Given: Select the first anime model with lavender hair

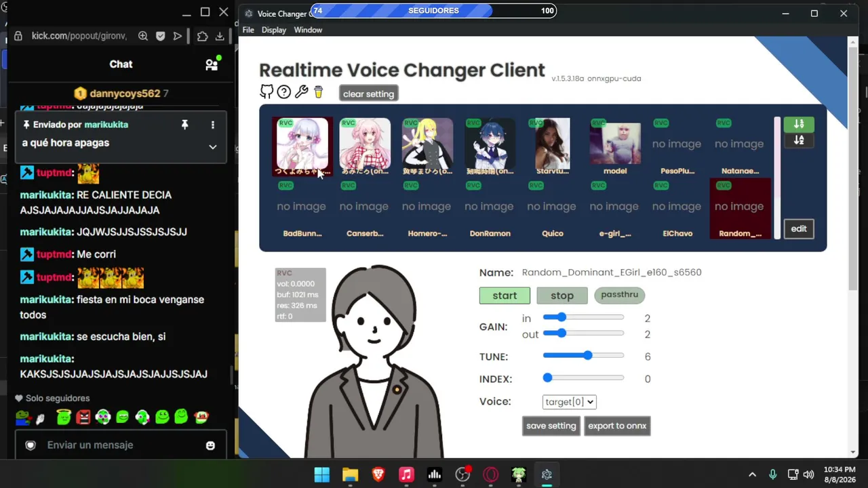Looking at the screenshot, I should coord(302,146).
